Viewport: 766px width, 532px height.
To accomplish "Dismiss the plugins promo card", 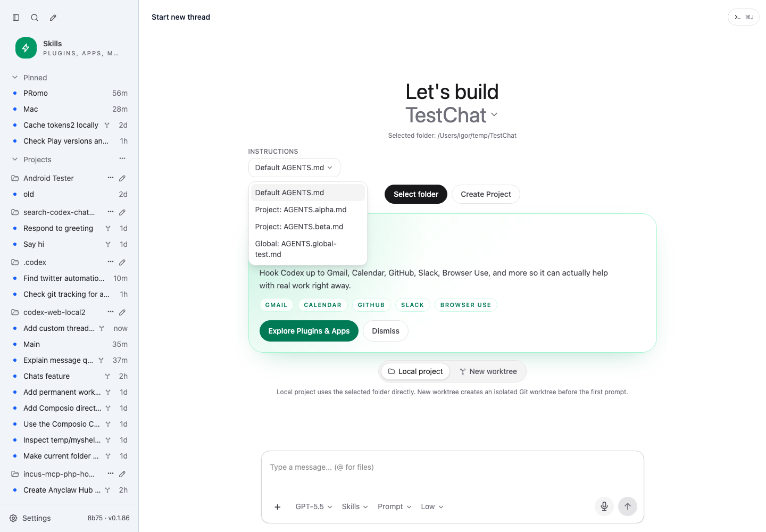I will (386, 331).
